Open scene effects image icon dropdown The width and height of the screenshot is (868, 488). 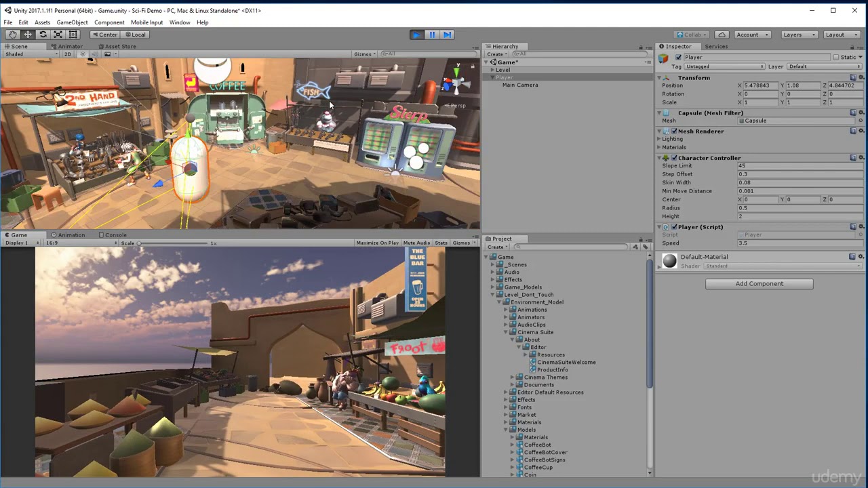pyautogui.click(x=108, y=54)
